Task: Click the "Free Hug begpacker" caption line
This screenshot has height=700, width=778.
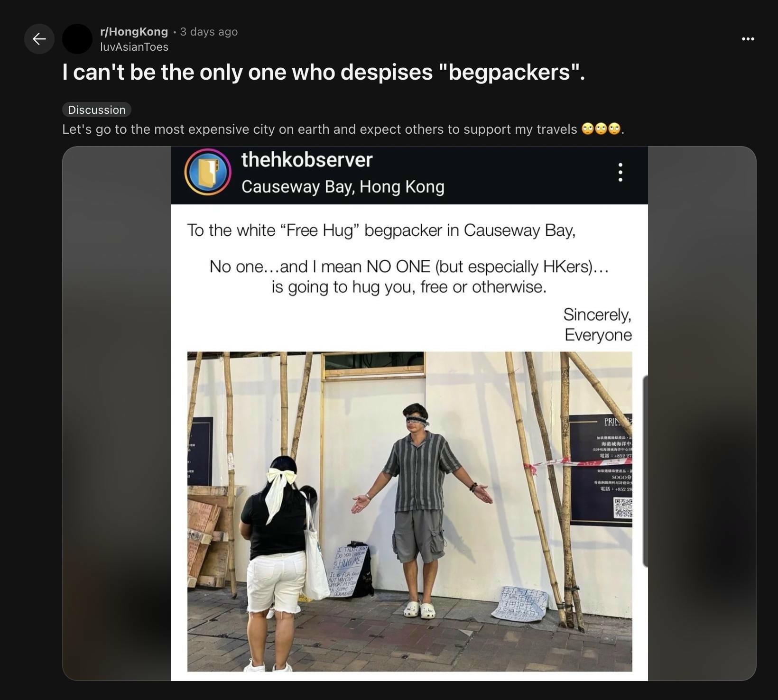Action: (x=381, y=230)
